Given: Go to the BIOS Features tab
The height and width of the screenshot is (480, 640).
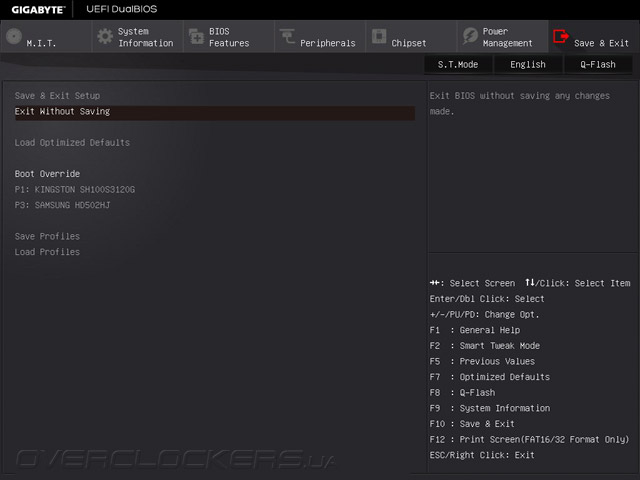Looking at the screenshot, I should (229, 36).
